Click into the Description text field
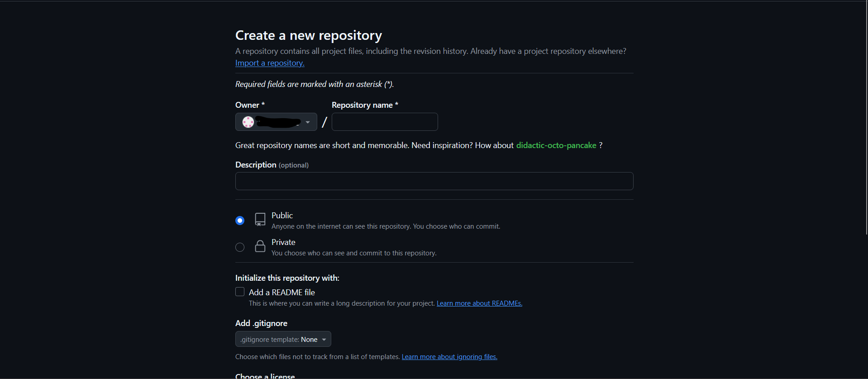Screen dimensions: 868x379 434,181
